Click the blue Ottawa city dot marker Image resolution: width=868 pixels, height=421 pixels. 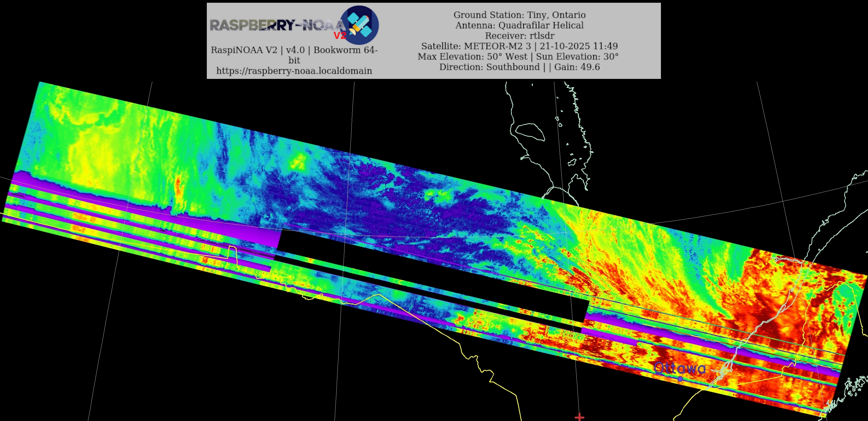click(680, 379)
